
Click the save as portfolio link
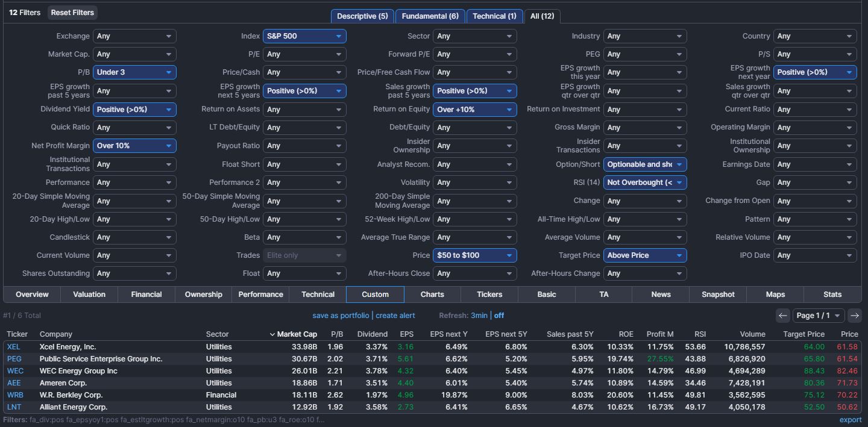341,315
